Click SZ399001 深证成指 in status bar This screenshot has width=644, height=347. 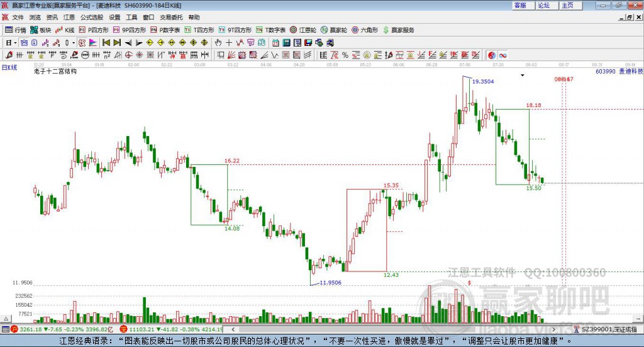pos(609,329)
